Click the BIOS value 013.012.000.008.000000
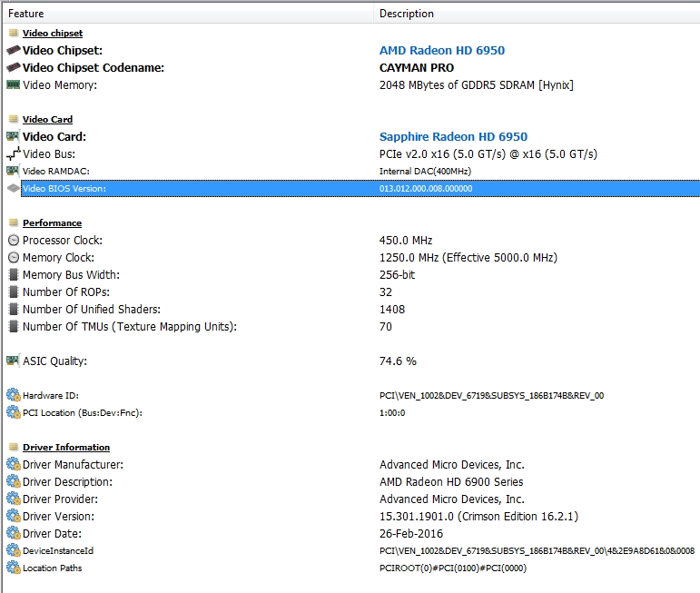Viewport: 700px width, 593px height. pyautogui.click(x=426, y=189)
